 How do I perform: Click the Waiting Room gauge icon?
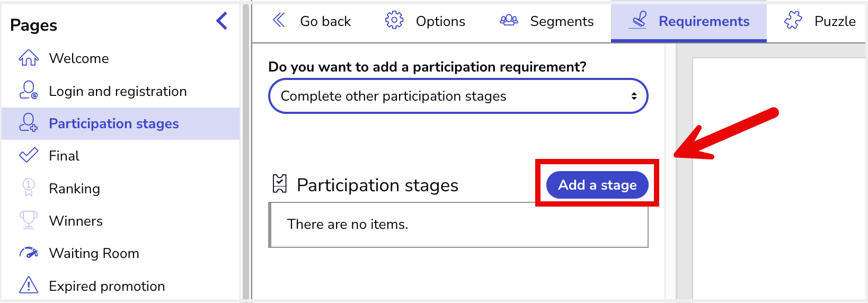29,253
